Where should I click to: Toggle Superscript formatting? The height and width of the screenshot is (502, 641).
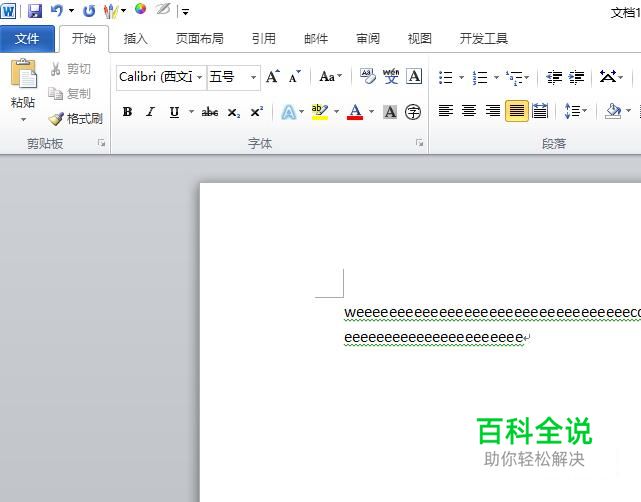tap(257, 112)
